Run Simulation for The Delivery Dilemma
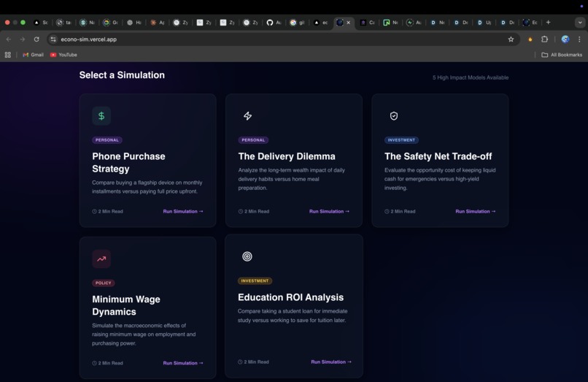 coord(329,212)
